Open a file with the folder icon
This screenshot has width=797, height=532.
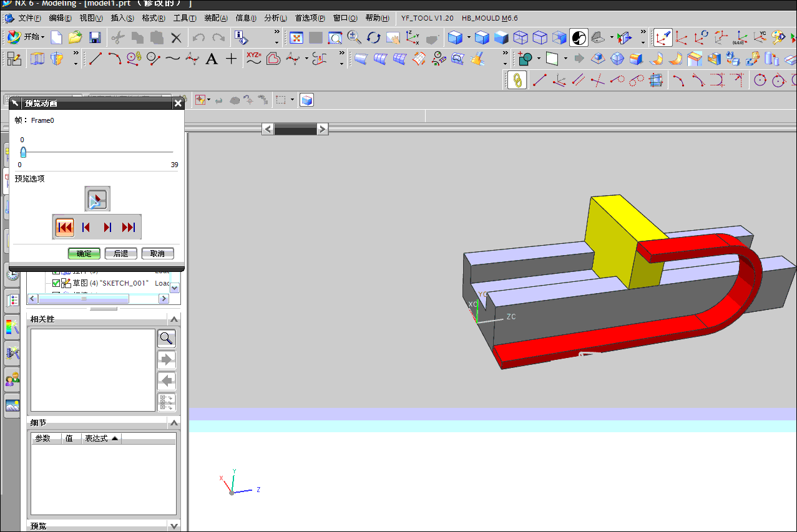click(75, 37)
